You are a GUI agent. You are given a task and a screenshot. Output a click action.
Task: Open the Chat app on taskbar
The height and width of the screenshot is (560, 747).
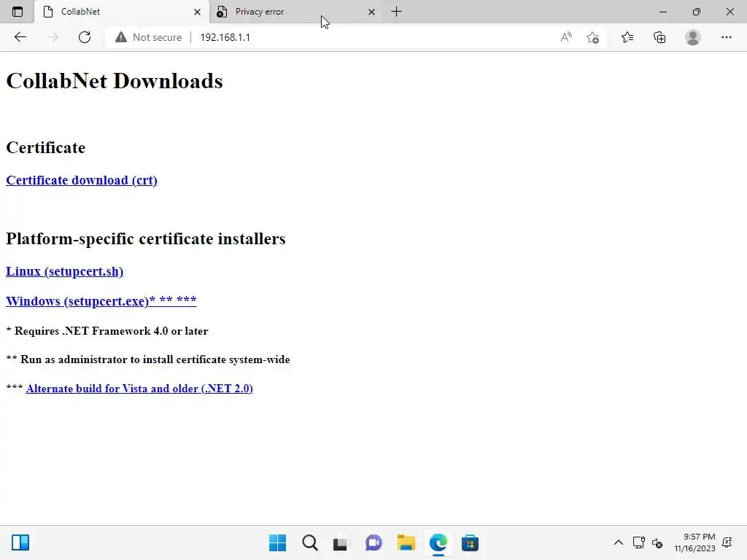pos(373,542)
